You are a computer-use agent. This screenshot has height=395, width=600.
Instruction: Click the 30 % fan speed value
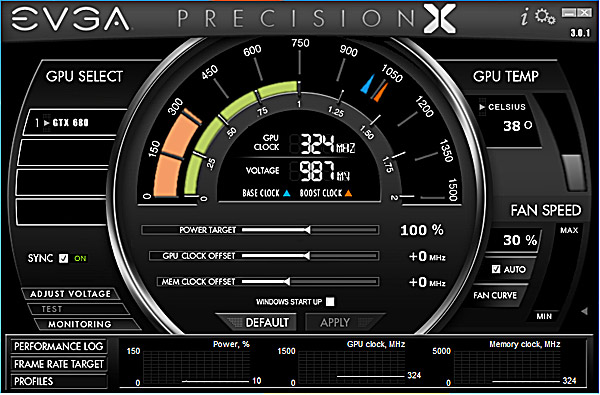point(520,240)
